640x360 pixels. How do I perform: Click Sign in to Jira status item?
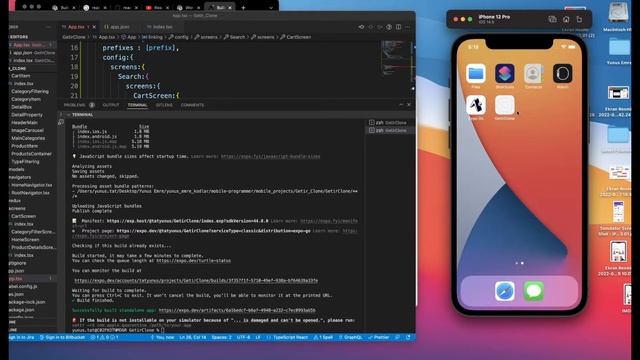click(22, 338)
